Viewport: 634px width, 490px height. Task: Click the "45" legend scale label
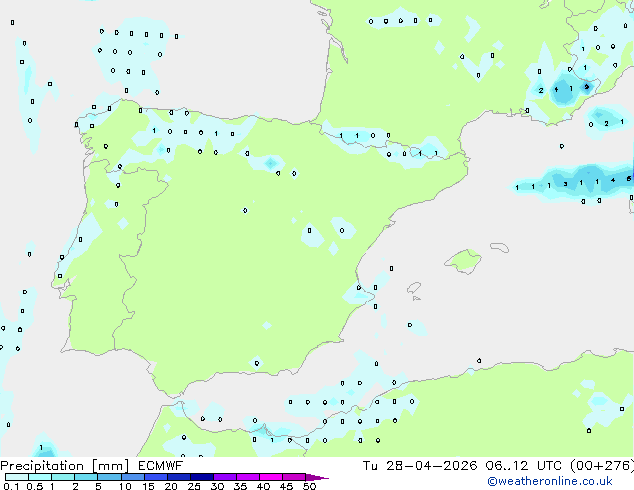[x=286, y=486]
